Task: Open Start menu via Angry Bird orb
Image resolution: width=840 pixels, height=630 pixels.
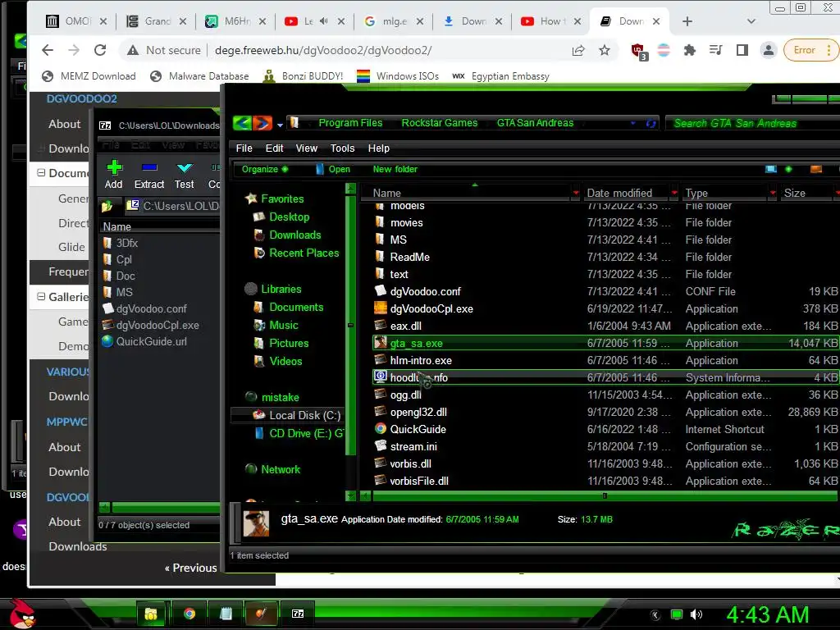Action: pyautogui.click(x=21, y=614)
